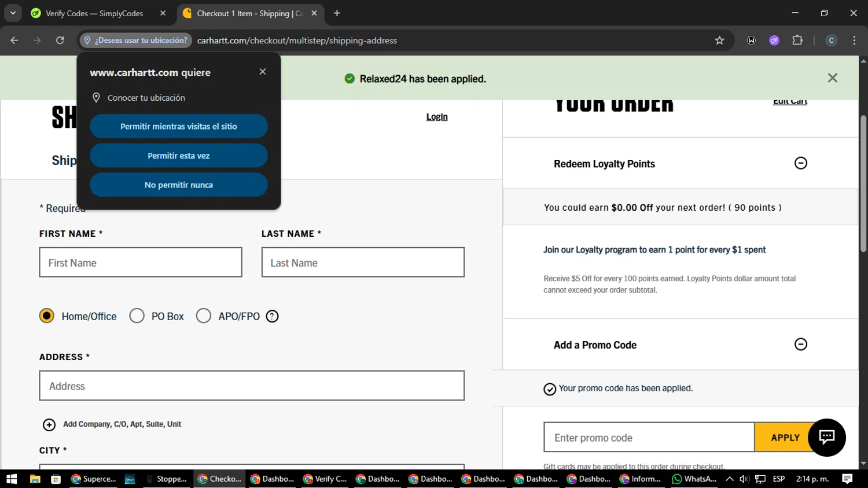Open the APO/FPO help question mark
Screen dimensions: 868x488
pyautogui.click(x=273, y=317)
